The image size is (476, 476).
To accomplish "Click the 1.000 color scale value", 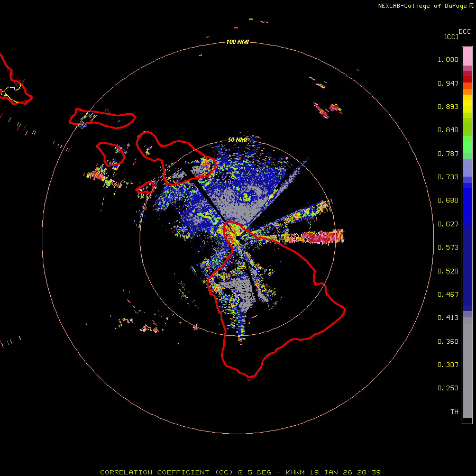I will [448, 59].
